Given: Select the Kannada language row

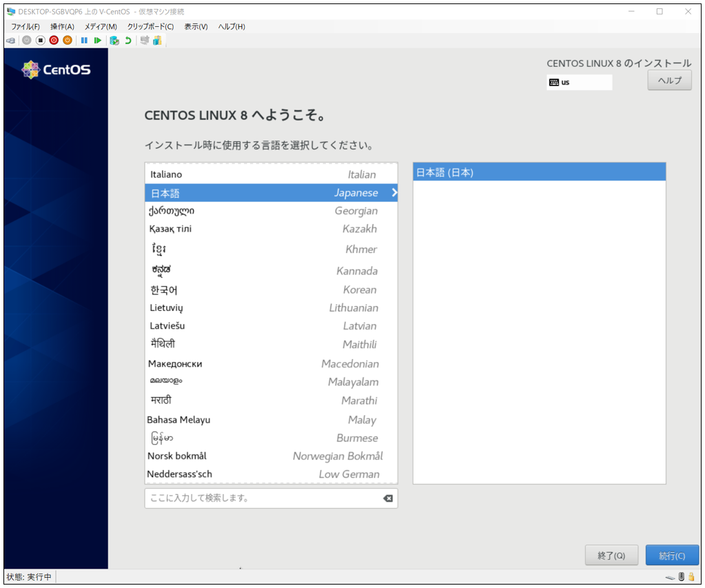Looking at the screenshot, I should [271, 270].
